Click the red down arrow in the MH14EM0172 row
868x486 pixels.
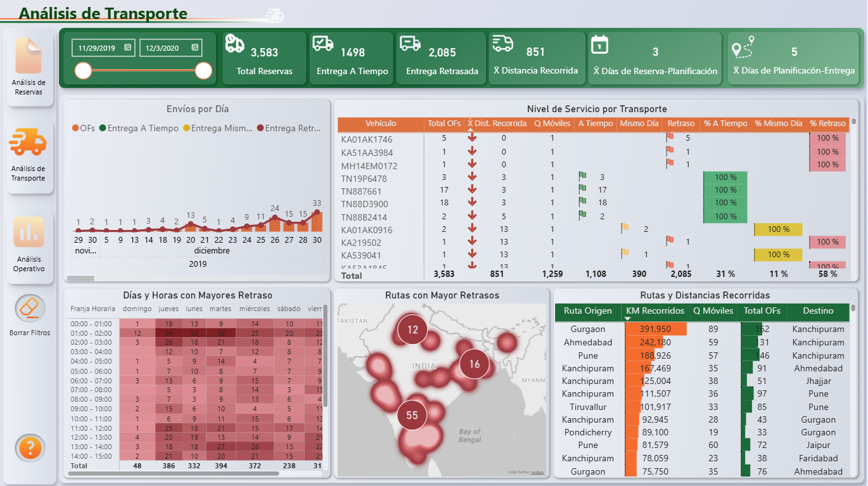pyautogui.click(x=472, y=165)
